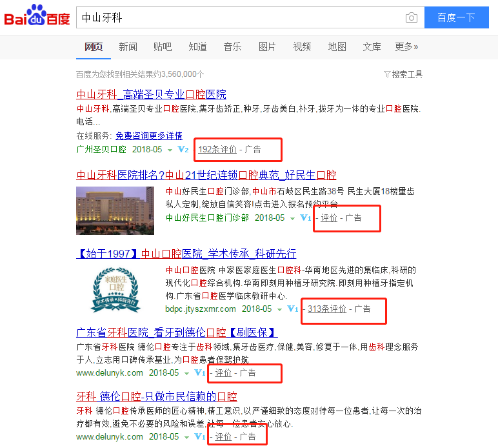This screenshot has width=498, height=448.
Task: Open the 贴吧 tab
Action: (163, 46)
